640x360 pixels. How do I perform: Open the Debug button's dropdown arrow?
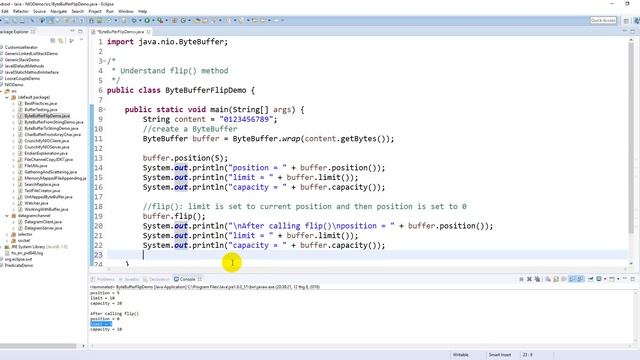coord(140,20)
